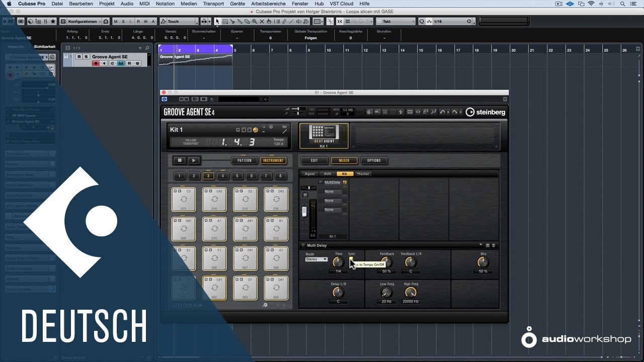Toggle the delay Sync to Tempo switch
The width and height of the screenshot is (644, 362).
click(x=351, y=259)
